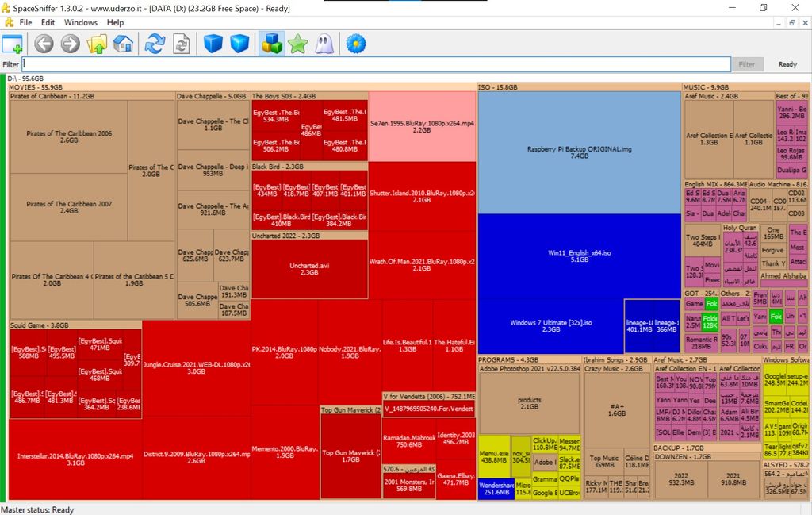Click the folder up-level icon
Screen dimensions: 812x515
coord(97,44)
